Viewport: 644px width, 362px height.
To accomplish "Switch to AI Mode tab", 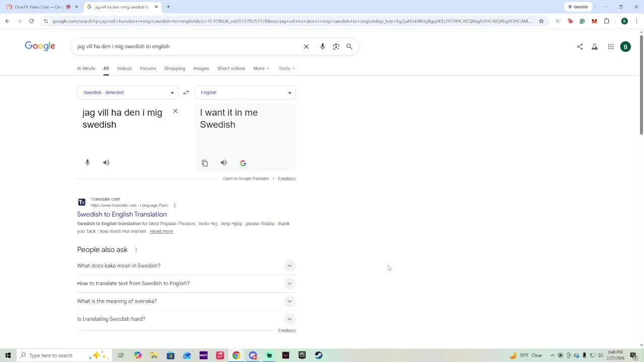I will (x=86, y=68).
